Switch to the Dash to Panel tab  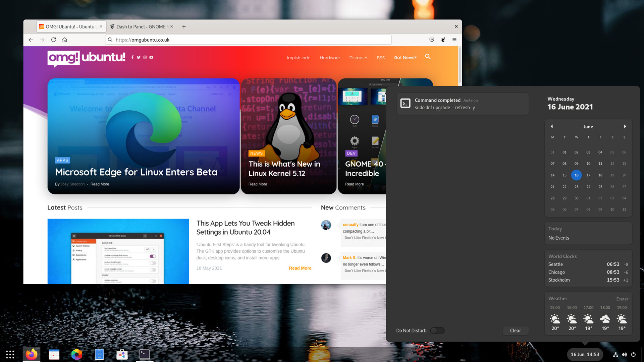point(142,26)
